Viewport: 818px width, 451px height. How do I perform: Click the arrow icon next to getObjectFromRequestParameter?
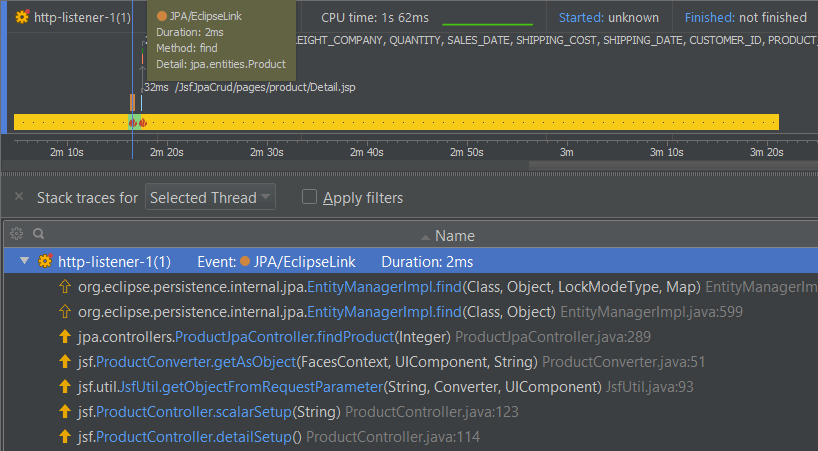65,386
